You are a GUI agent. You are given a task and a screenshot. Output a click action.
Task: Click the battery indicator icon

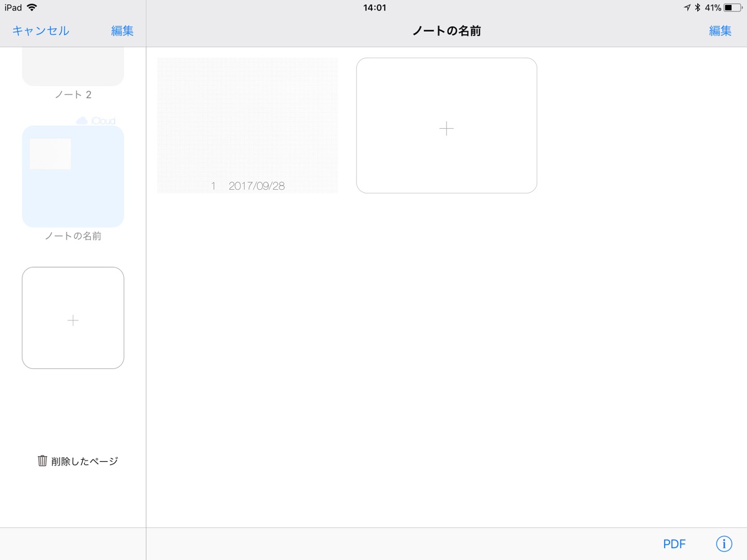pyautogui.click(x=733, y=7)
